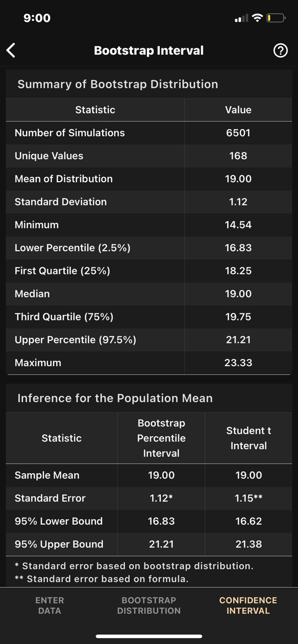Image resolution: width=298 pixels, height=644 pixels.
Task: Tap the Inference for the Population Mean heading
Action: 115,398
